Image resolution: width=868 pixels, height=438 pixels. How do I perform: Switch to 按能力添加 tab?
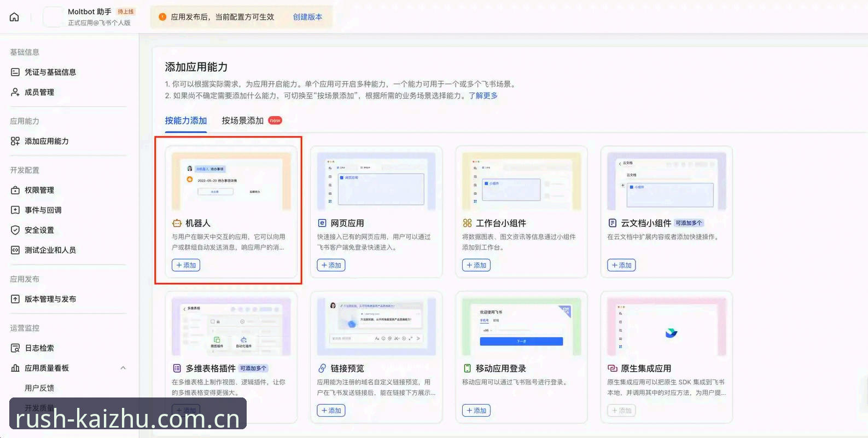tap(186, 120)
